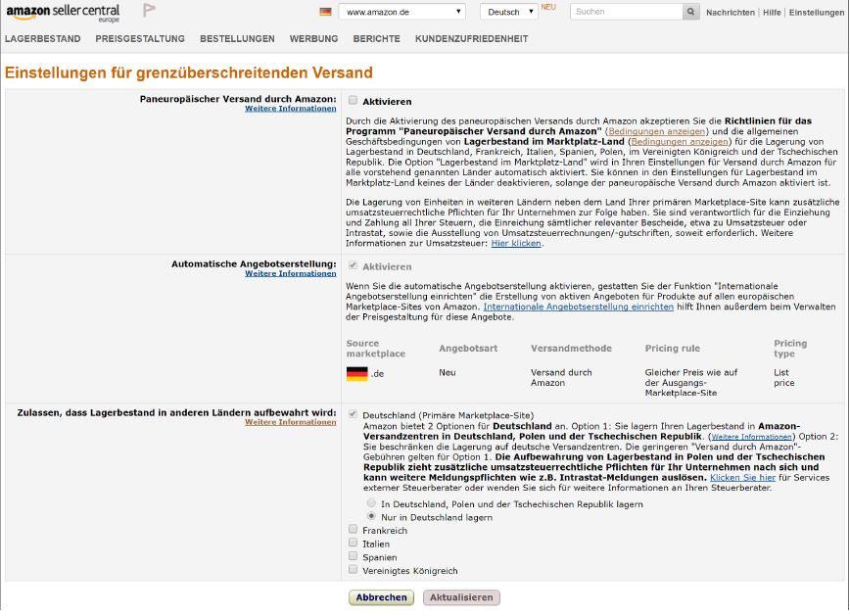Click the Neu table cell
850x616 pixels.
point(448,372)
